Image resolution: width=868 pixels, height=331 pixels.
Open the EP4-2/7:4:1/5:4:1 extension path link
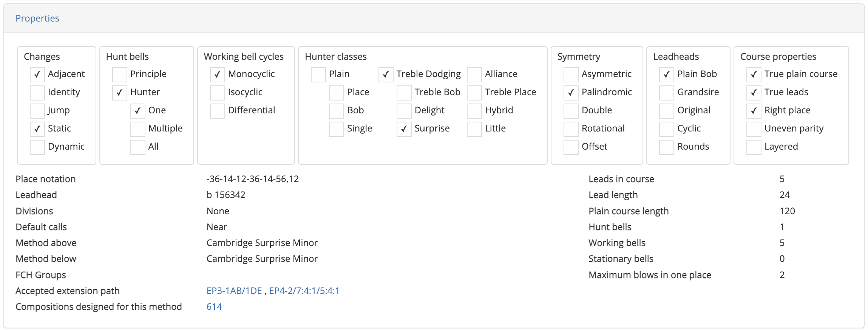(x=304, y=291)
